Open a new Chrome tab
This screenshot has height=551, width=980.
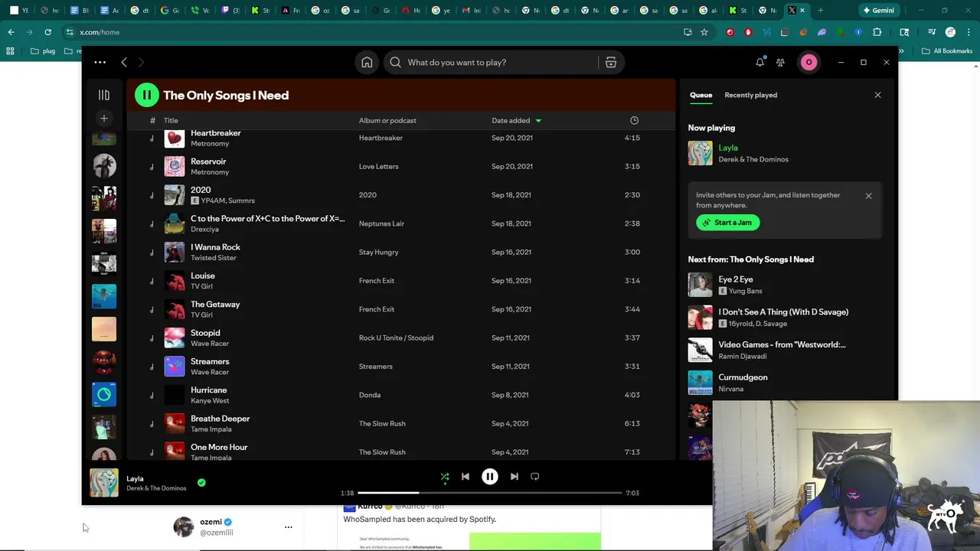click(820, 11)
